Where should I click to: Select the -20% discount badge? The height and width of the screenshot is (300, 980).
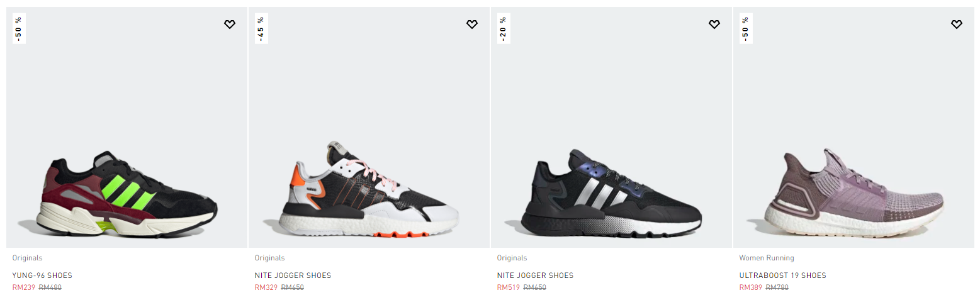click(503, 28)
